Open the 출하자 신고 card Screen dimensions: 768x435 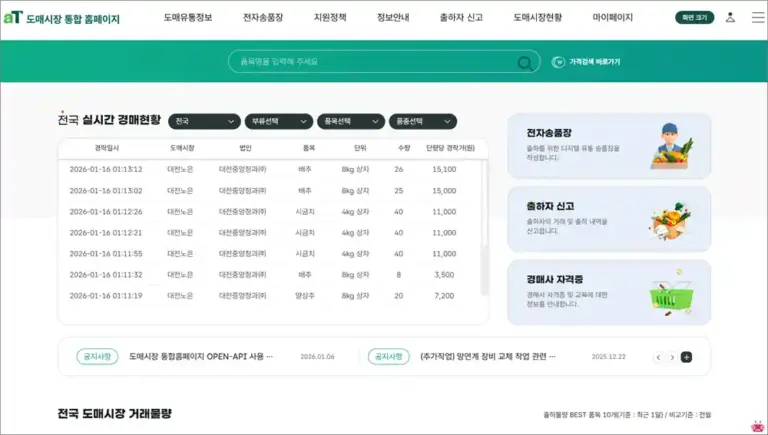coord(609,219)
